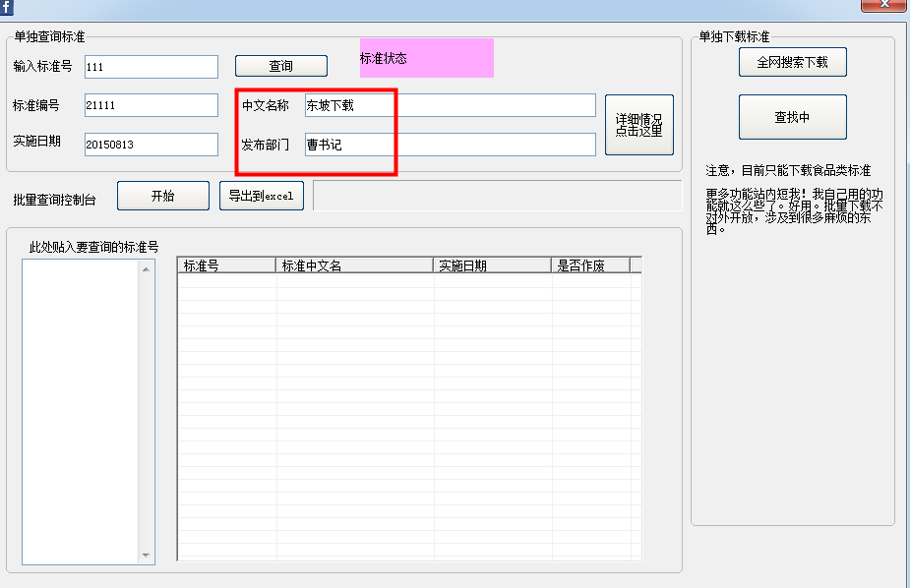
Task: Click the 全网搜索下载 button
Action: pos(792,62)
